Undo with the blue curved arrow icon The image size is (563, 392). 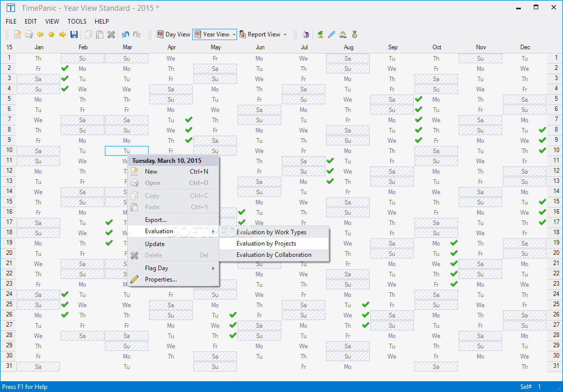(125, 34)
